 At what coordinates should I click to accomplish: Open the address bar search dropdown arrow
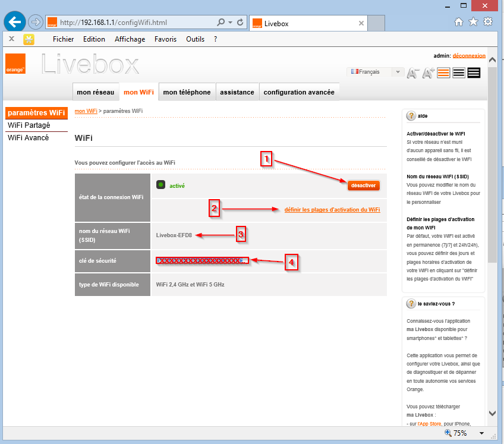[230, 22]
